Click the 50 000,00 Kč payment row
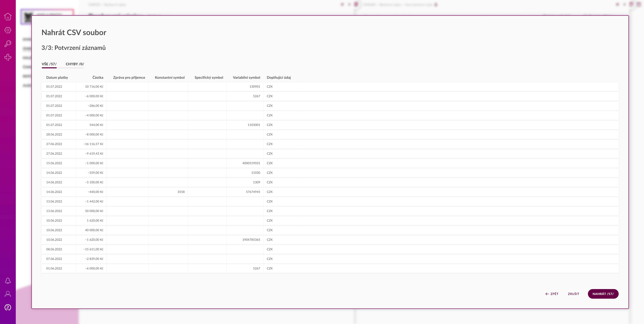This screenshot has width=644, height=324. coord(94,211)
